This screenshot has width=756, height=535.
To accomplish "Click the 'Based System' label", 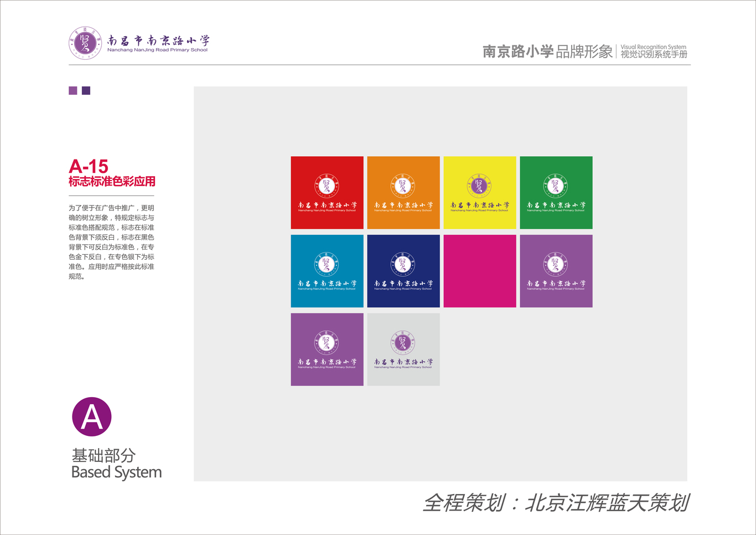I will (117, 472).
